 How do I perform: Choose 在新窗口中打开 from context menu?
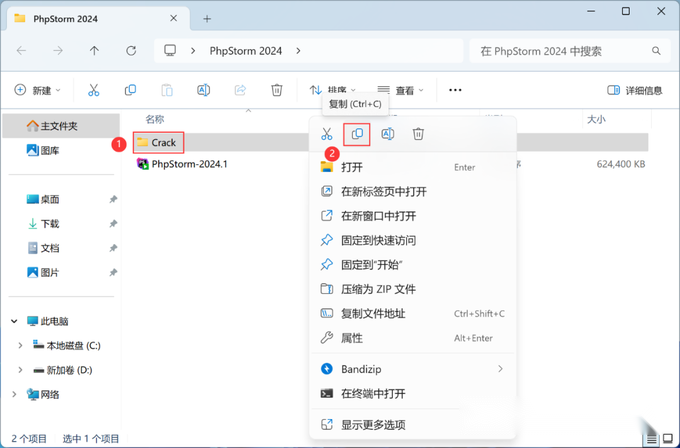point(413,216)
